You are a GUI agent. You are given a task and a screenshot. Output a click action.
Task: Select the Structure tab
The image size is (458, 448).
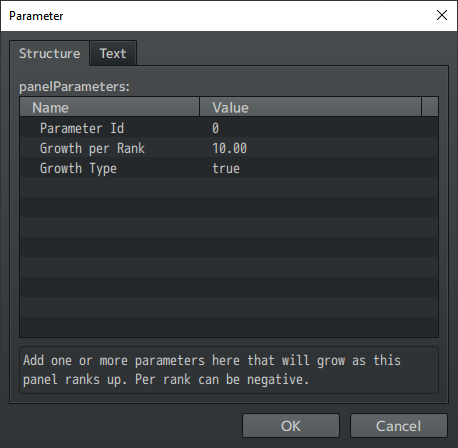coord(49,53)
